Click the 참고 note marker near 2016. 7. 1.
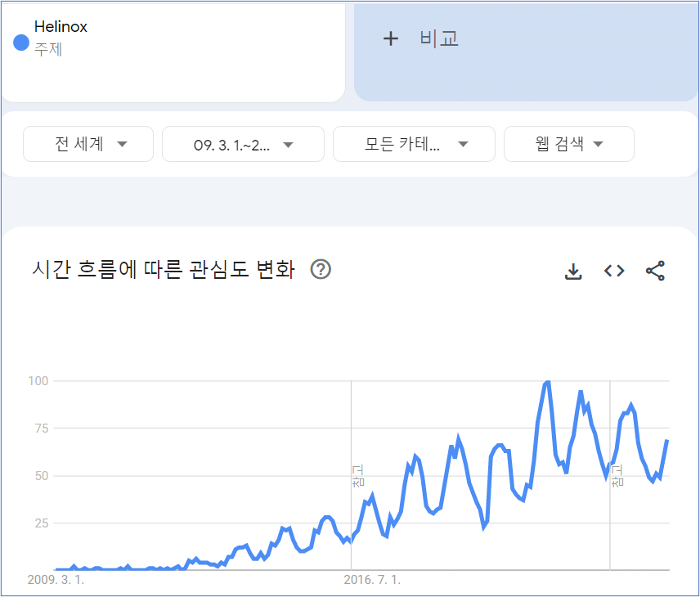The image size is (700, 597). tap(358, 475)
